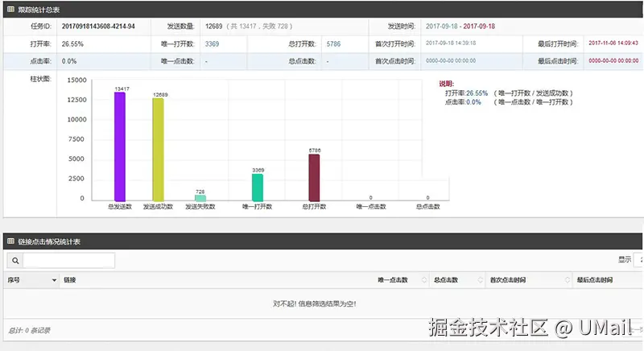Click the magnifier search icon
The height and width of the screenshot is (351, 644).
point(15,260)
